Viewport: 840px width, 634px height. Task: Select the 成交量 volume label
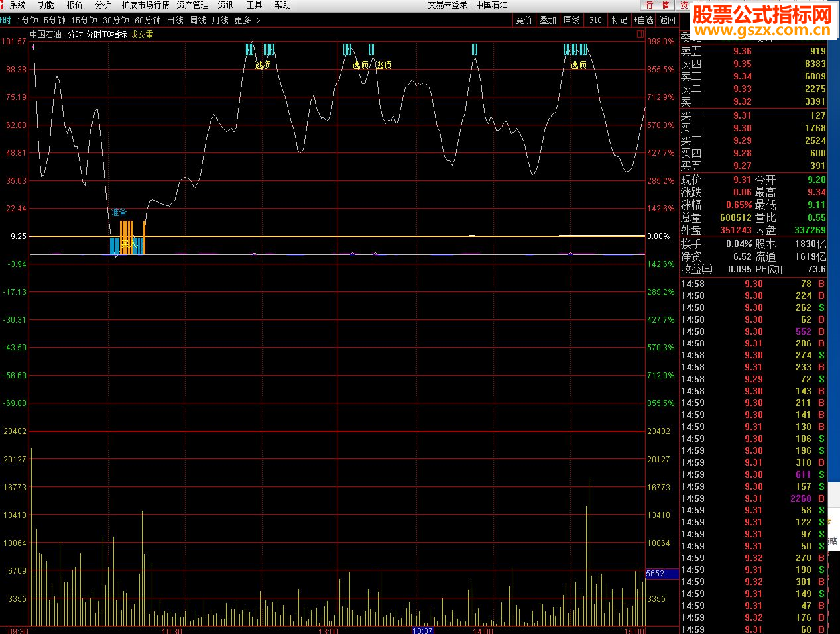[x=141, y=34]
